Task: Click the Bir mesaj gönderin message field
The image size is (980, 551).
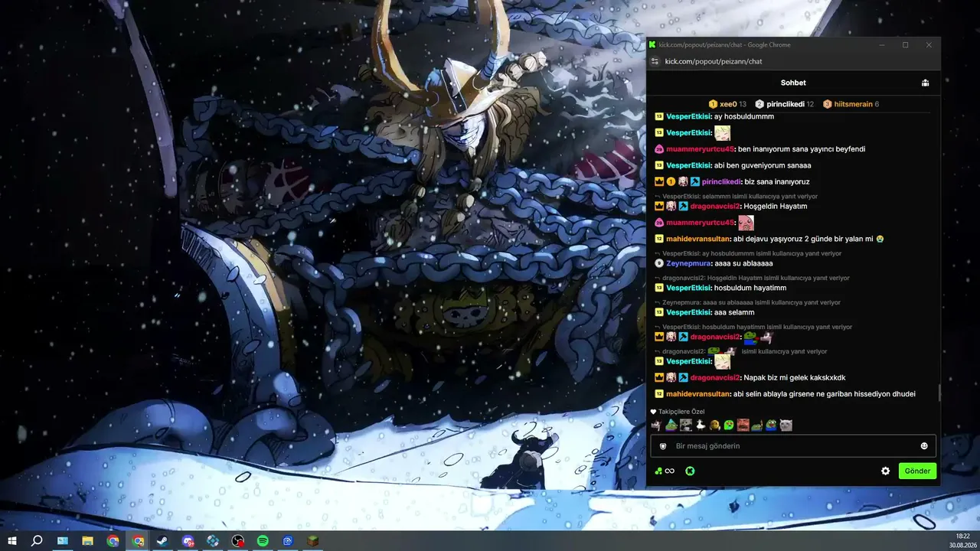Action: [793, 446]
